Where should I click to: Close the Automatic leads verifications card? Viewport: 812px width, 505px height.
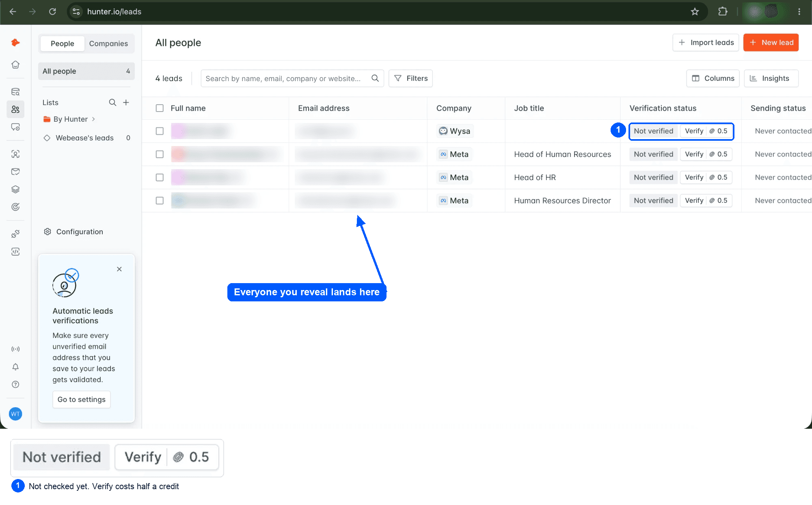coord(119,269)
